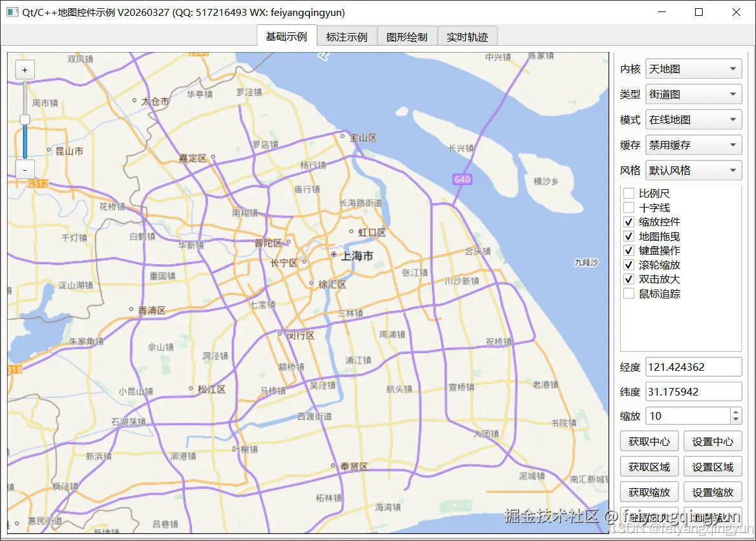Uncheck the 地图拖曳 checkbox

coord(628,236)
